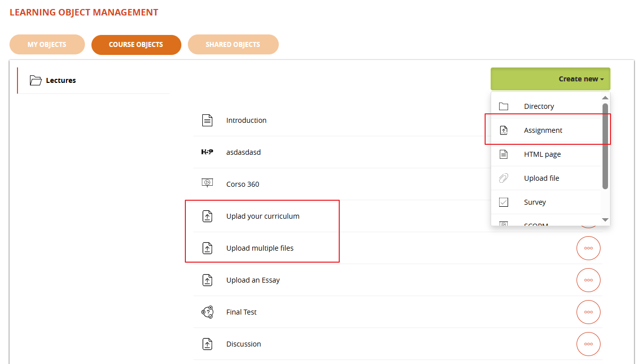Viewport: 637px width, 364px height.
Task: Open options menu for Upload an Essay
Action: click(x=588, y=280)
